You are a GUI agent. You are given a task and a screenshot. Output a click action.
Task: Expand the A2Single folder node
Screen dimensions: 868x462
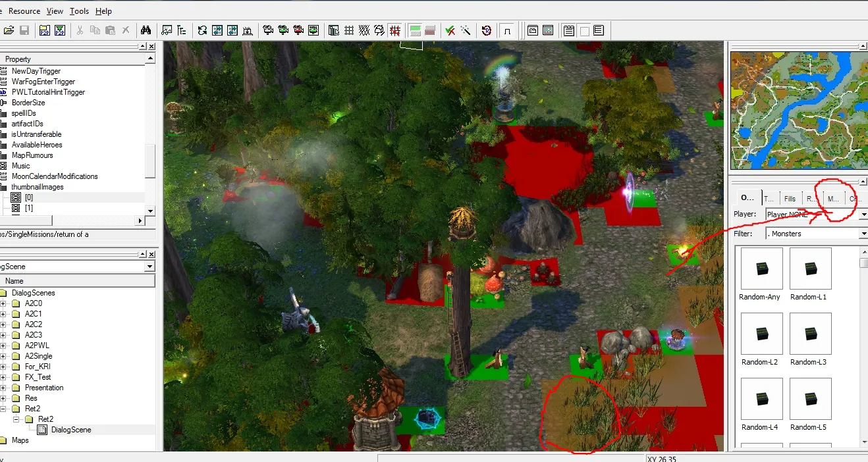click(4, 356)
